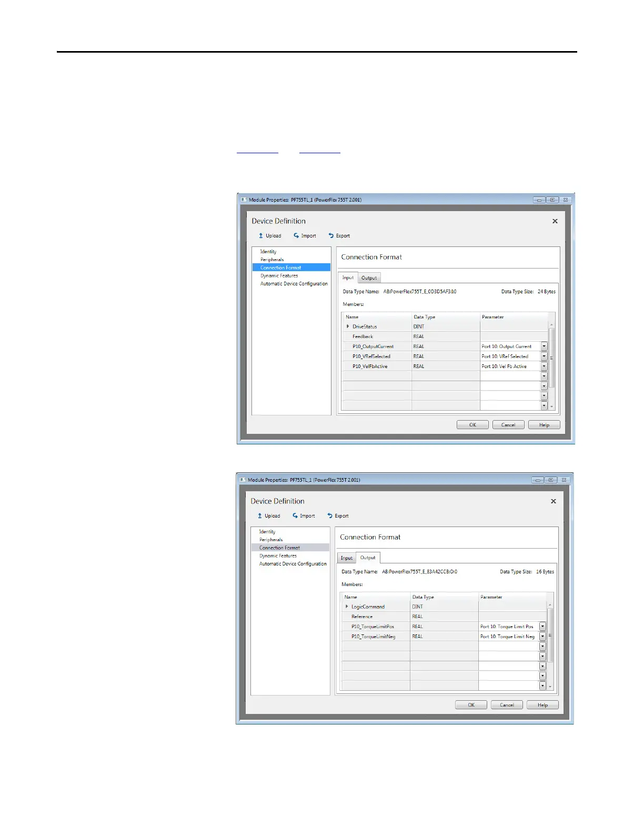Image resolution: width=644 pixels, height=834 pixels.
Task: Click Upload icon in the DriveStatus dialog
Action: (x=261, y=236)
